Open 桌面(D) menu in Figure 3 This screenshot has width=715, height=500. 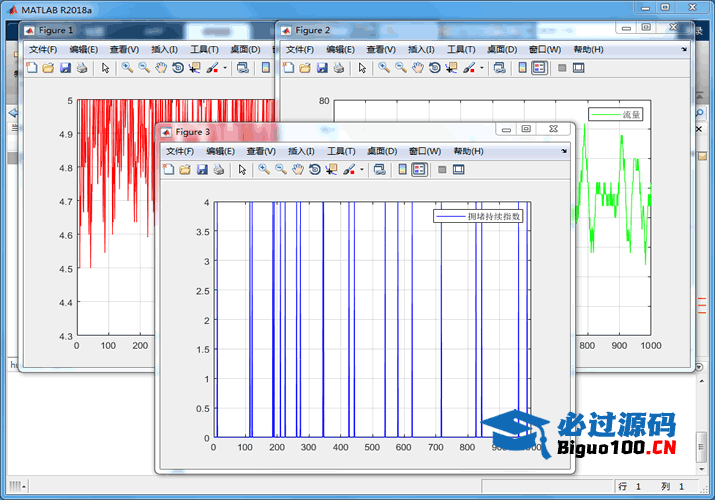click(382, 151)
